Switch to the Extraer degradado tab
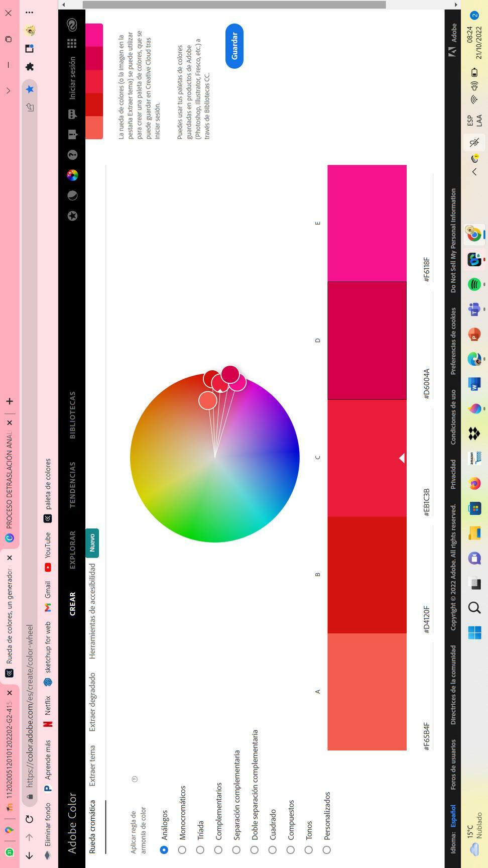488x868 pixels. [92, 702]
